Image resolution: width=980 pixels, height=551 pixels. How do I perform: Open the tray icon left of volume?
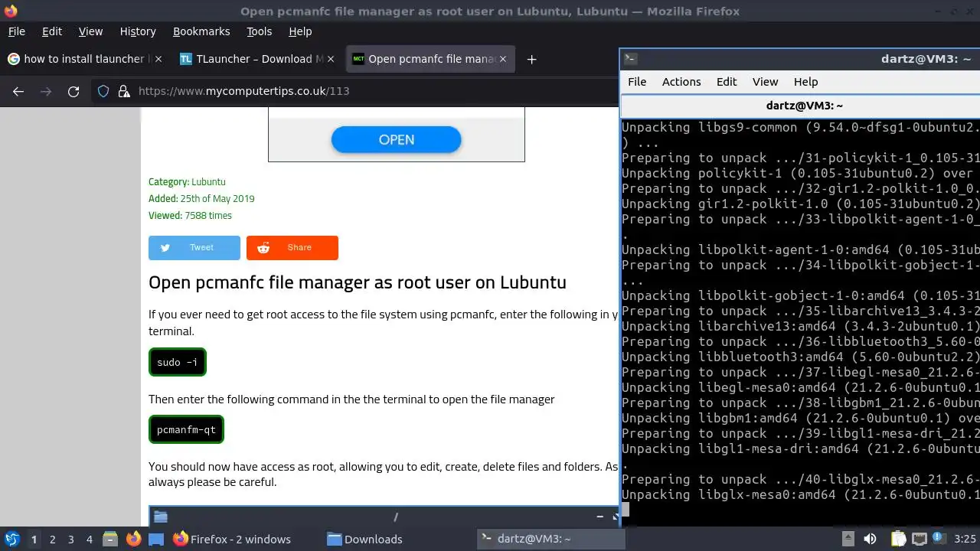coord(848,539)
